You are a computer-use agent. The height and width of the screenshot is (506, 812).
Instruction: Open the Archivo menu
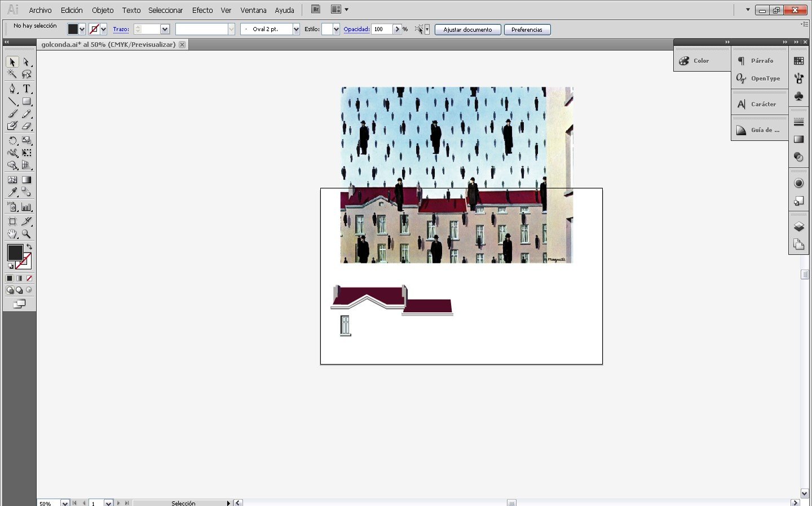(40, 10)
